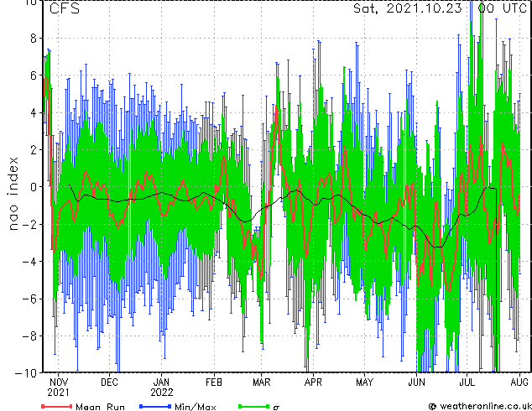This screenshot has width=532, height=411.
Task: Click the y-axis value -10
Action: [x=26, y=373]
